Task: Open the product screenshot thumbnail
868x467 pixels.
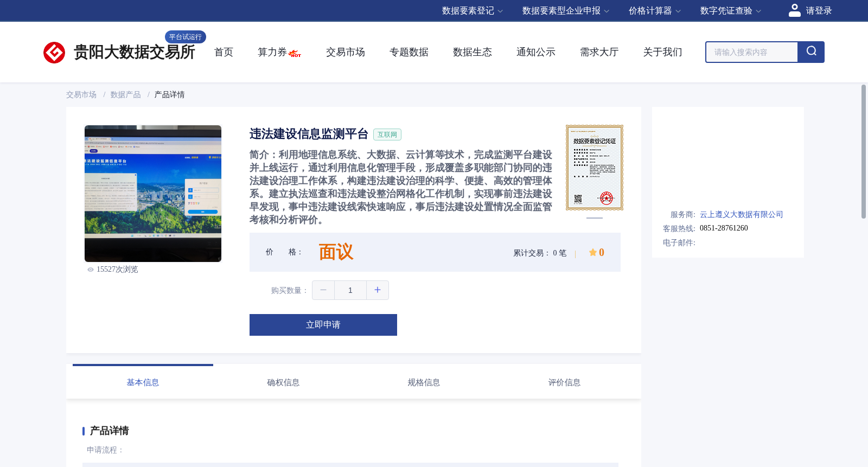Action: (x=153, y=194)
